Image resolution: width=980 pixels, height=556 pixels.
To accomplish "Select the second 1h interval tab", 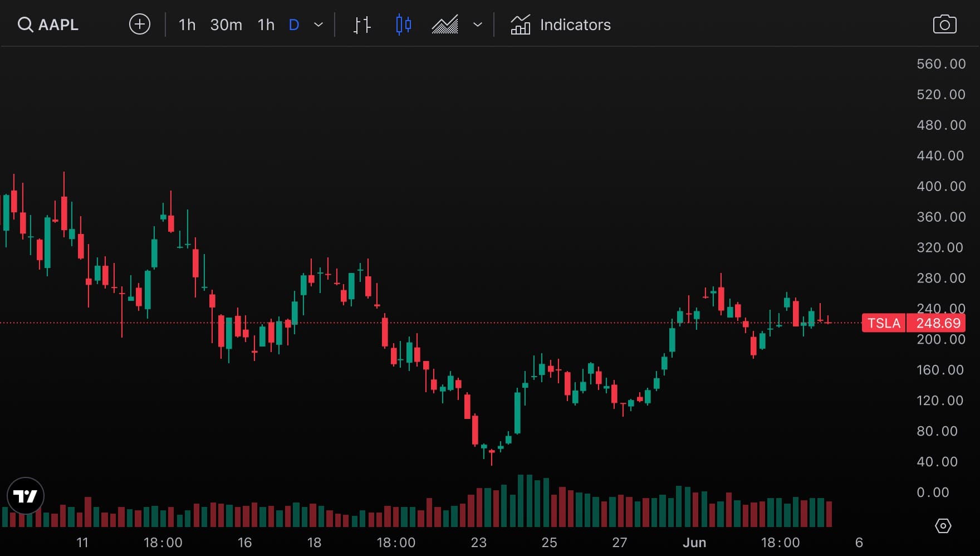I will click(266, 25).
